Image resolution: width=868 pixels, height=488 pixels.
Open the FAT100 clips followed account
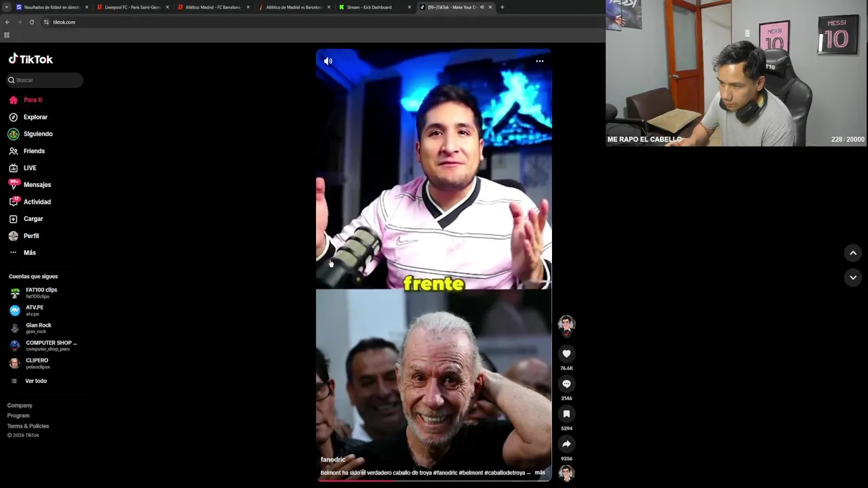pyautogui.click(x=42, y=293)
